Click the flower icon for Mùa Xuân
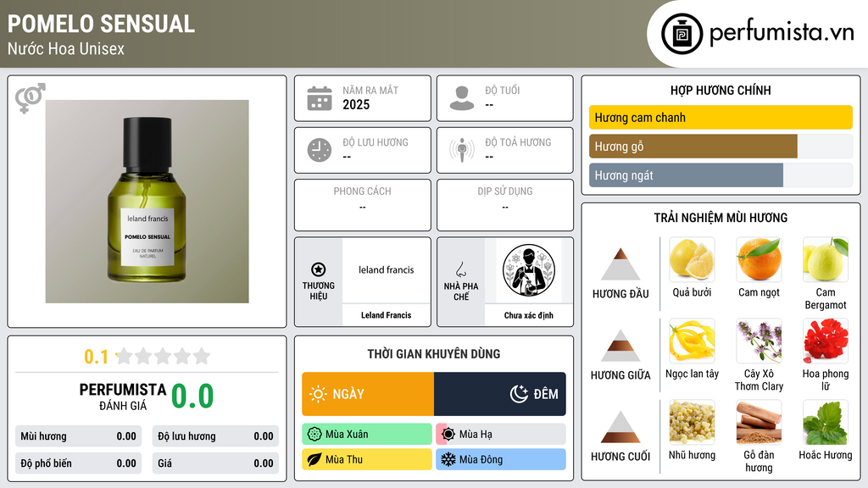The height and width of the screenshot is (488, 868). 314,435
